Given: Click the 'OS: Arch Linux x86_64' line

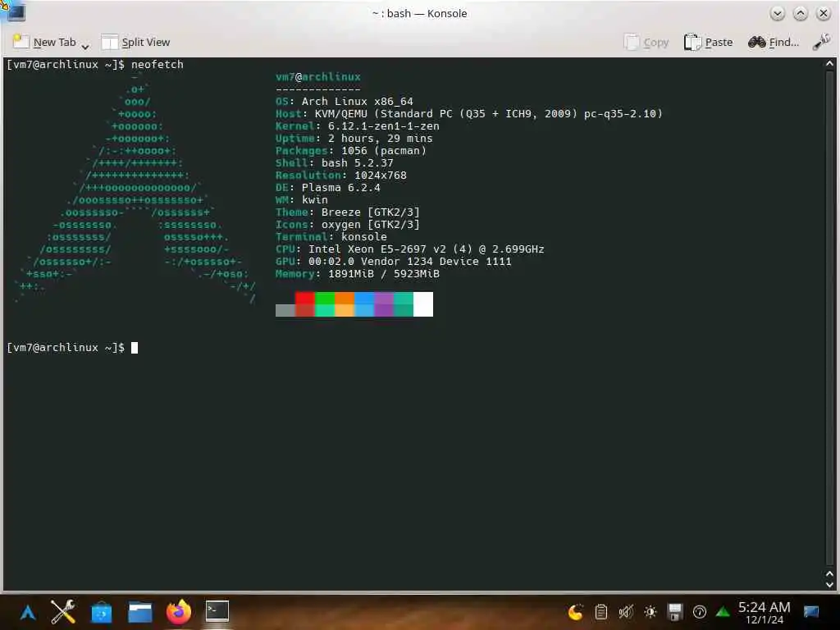Looking at the screenshot, I should (345, 101).
